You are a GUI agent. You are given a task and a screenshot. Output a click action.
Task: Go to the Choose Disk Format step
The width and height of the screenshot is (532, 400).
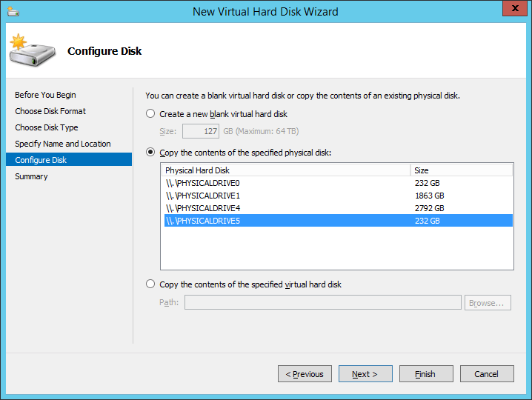pos(50,111)
